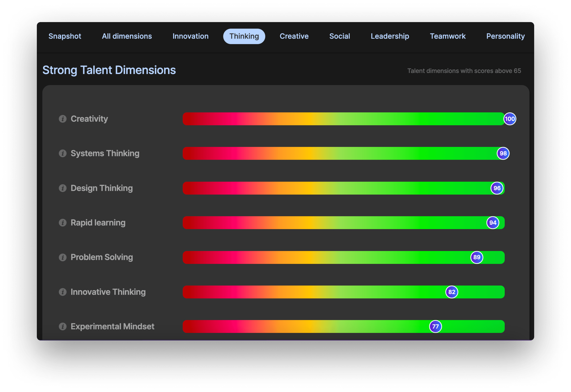Click the active Thinking tab
The width and height of the screenshot is (571, 392).
pos(244,36)
